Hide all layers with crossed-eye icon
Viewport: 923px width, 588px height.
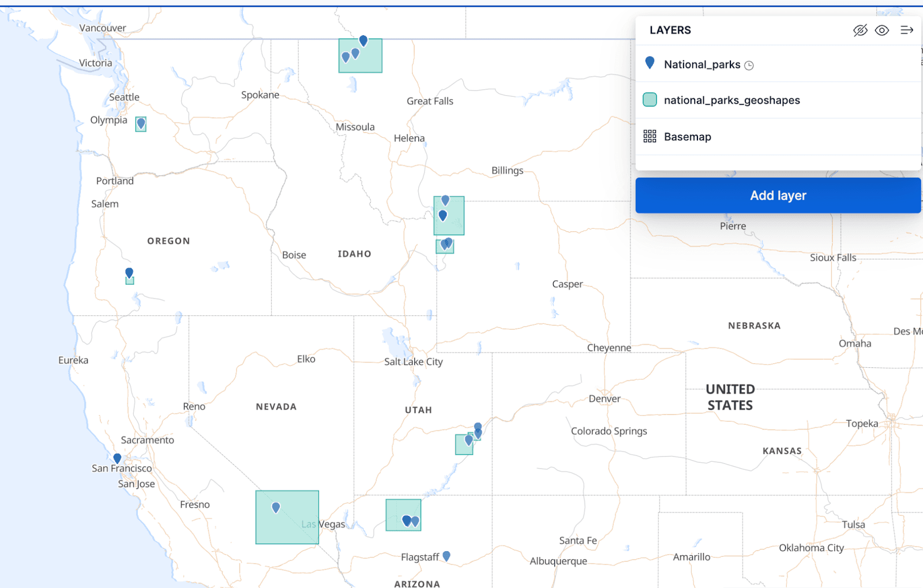[860, 31]
